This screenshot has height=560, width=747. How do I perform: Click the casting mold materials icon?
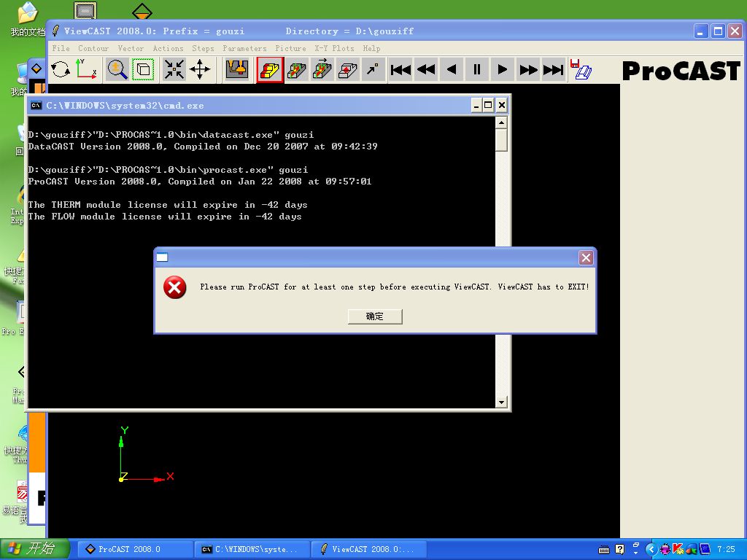click(x=237, y=70)
